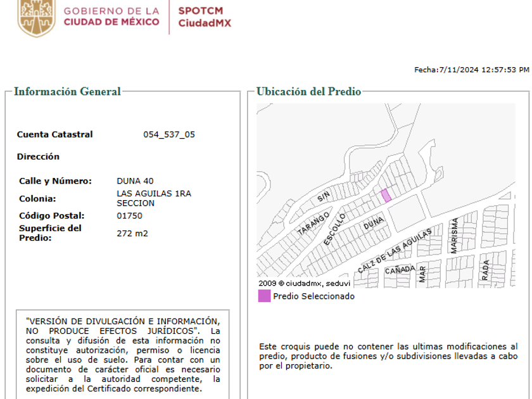
Task: Click the Código Postal label
Action: pyautogui.click(x=51, y=216)
